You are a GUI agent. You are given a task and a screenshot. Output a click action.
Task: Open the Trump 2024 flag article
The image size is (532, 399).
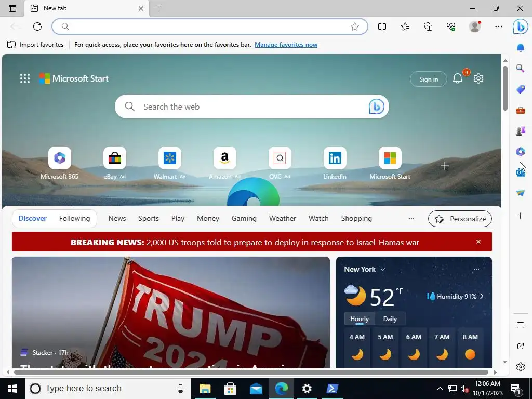170,312
